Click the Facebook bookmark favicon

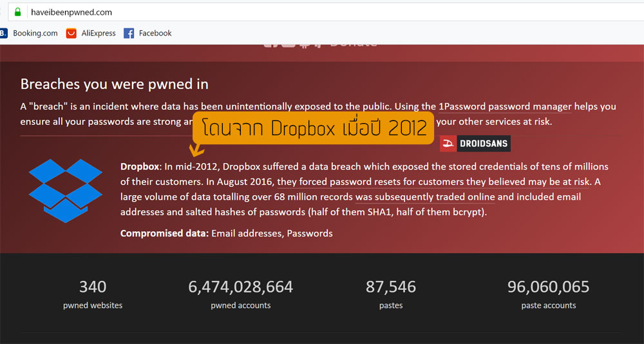[129, 33]
